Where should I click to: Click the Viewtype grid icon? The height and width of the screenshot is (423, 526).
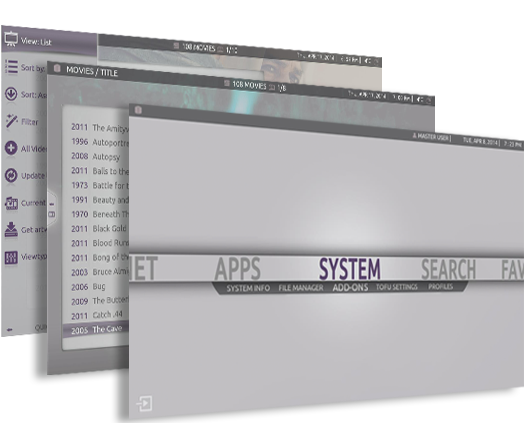(11, 257)
